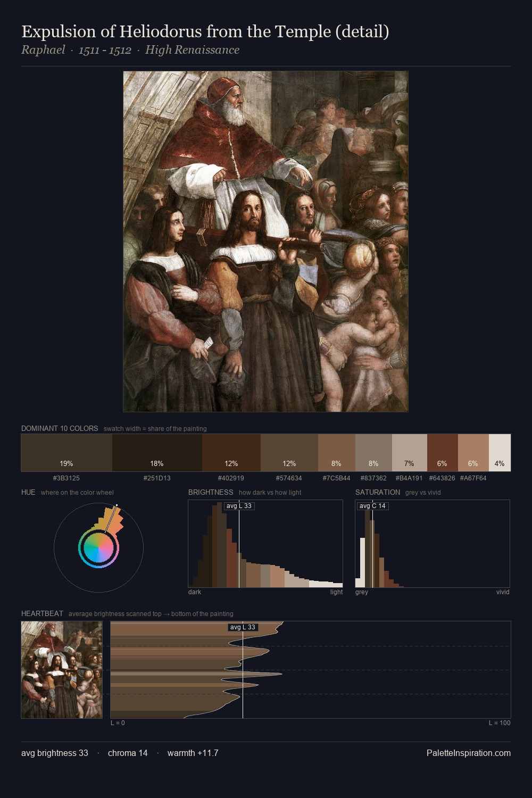This screenshot has height=798, width=532.
Task: Click the avg brightness 33 footer stat
Action: click(55, 753)
